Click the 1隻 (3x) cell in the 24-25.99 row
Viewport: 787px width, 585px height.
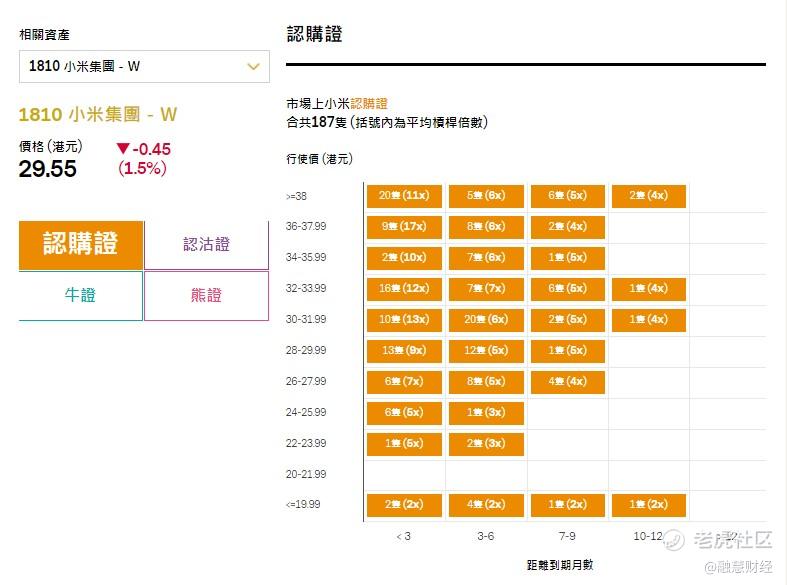tap(486, 413)
